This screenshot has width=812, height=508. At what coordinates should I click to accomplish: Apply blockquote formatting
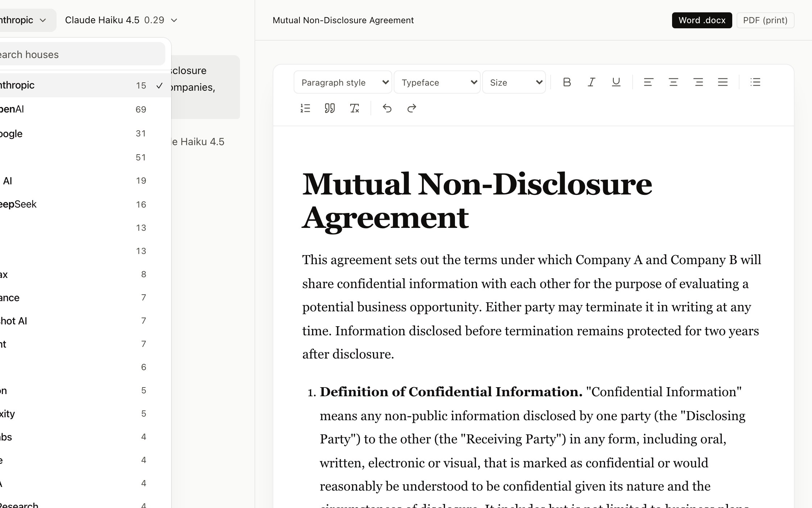pos(330,108)
